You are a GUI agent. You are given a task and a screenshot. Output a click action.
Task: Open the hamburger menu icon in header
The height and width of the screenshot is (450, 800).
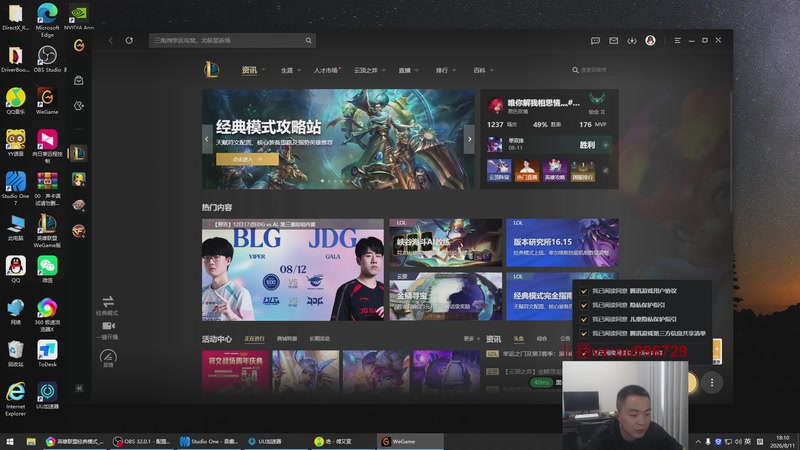[x=678, y=40]
